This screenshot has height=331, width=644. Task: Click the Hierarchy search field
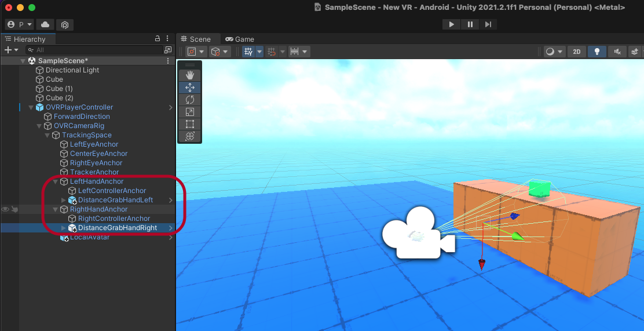[x=94, y=50]
